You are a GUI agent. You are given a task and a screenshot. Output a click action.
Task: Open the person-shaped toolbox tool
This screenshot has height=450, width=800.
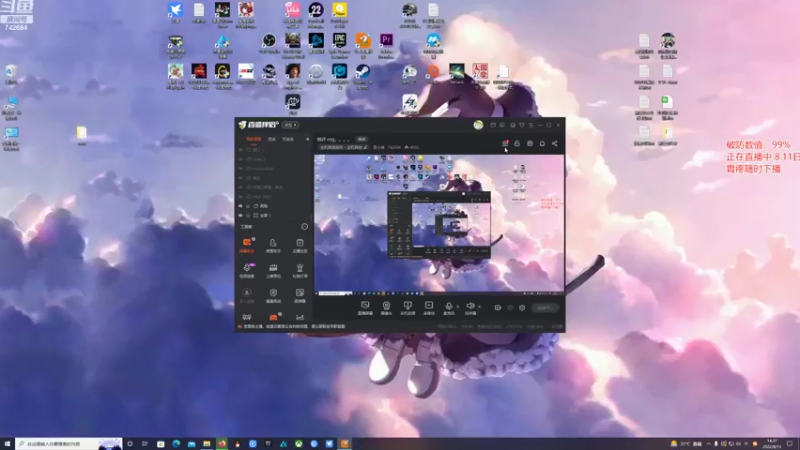coord(273,245)
